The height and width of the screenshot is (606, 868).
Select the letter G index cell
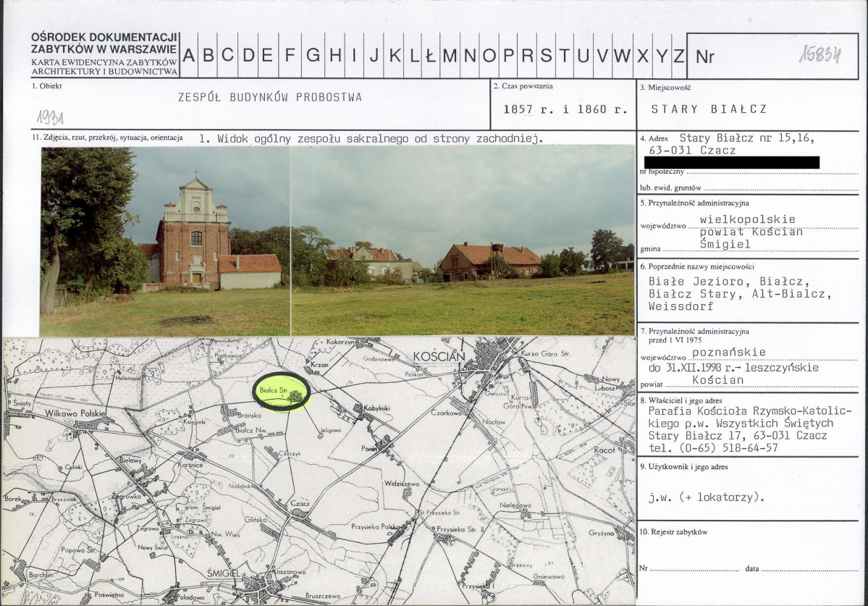point(312,55)
